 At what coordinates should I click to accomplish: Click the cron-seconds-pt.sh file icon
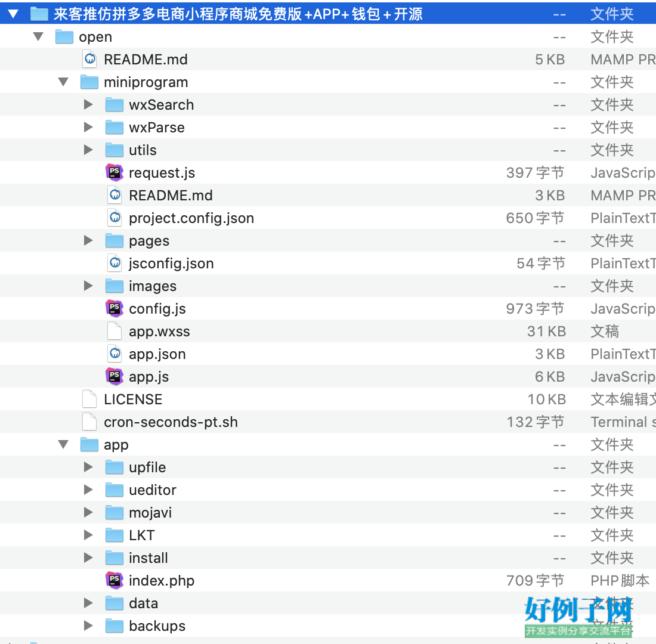tap(89, 422)
